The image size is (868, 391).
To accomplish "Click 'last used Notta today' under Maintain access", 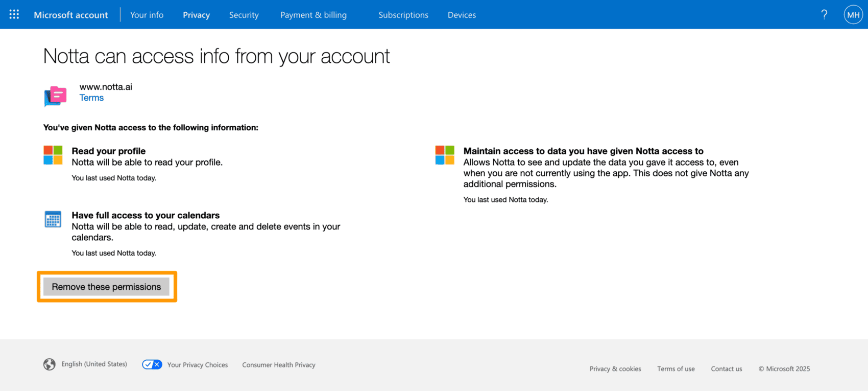I will 505,200.
